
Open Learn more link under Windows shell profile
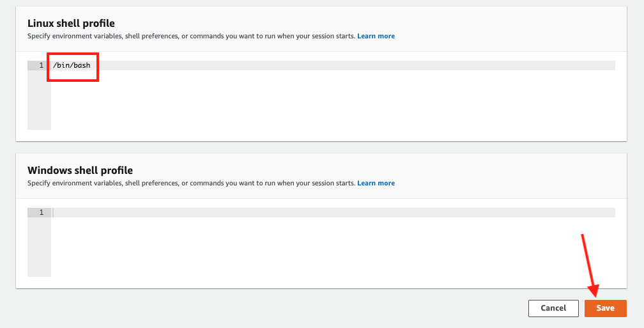click(x=376, y=183)
